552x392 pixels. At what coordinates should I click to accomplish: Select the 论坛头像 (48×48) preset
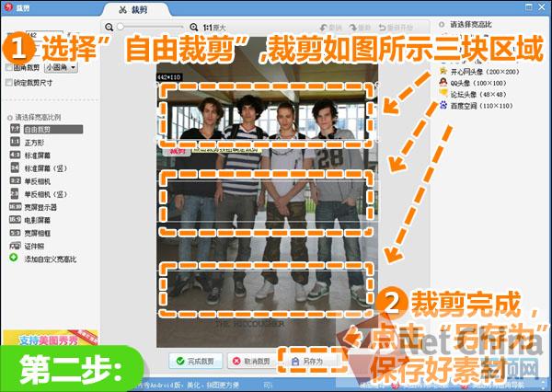473,95
